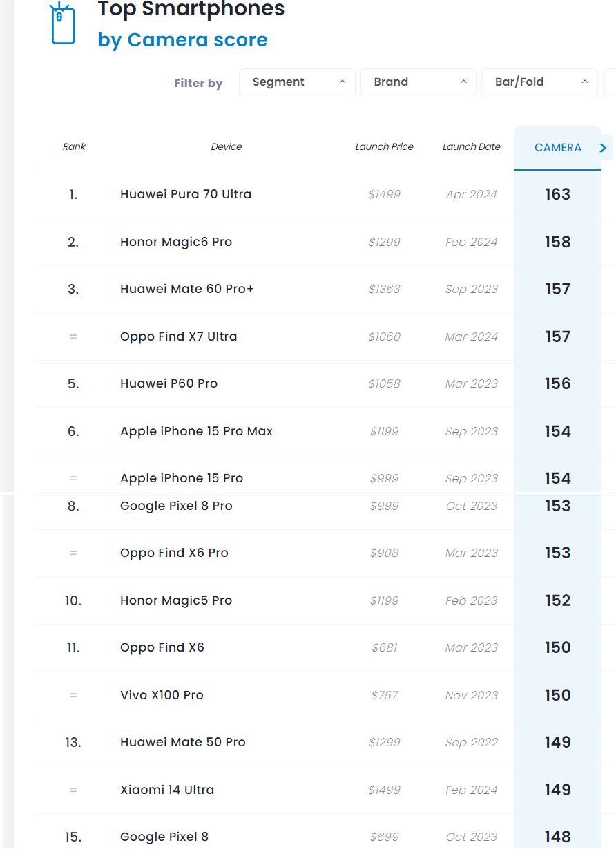Click the Device column header
Viewport: 616px width, 854px height.
click(x=227, y=146)
